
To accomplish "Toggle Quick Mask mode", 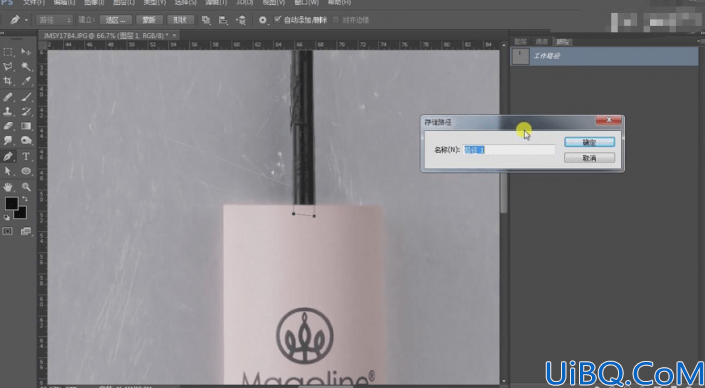I will click(x=8, y=231).
